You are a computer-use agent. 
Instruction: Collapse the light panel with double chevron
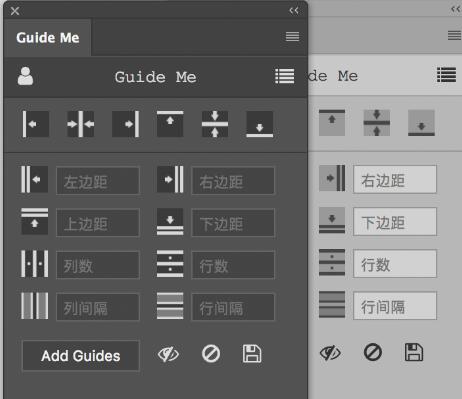point(456,9)
